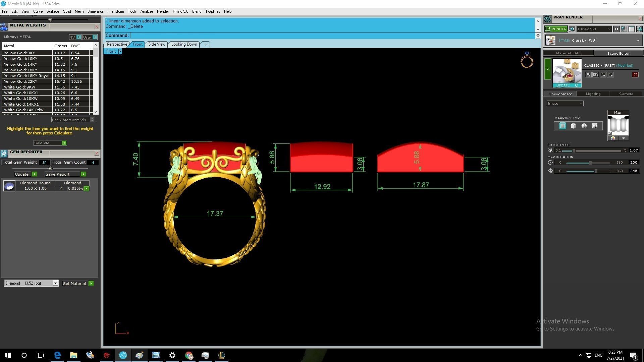This screenshot has height=362, width=644.
Task: Open the render settings icon next to rewind
Action: coord(624,29)
